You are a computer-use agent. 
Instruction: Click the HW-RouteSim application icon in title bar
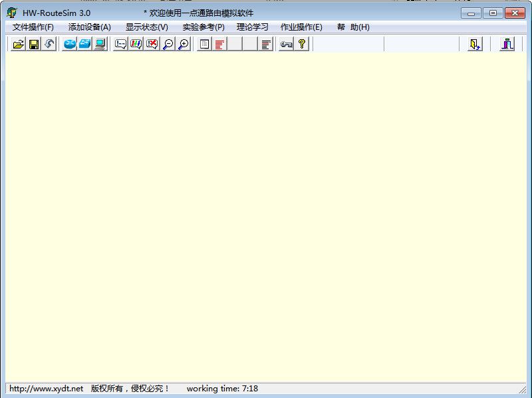coord(12,13)
